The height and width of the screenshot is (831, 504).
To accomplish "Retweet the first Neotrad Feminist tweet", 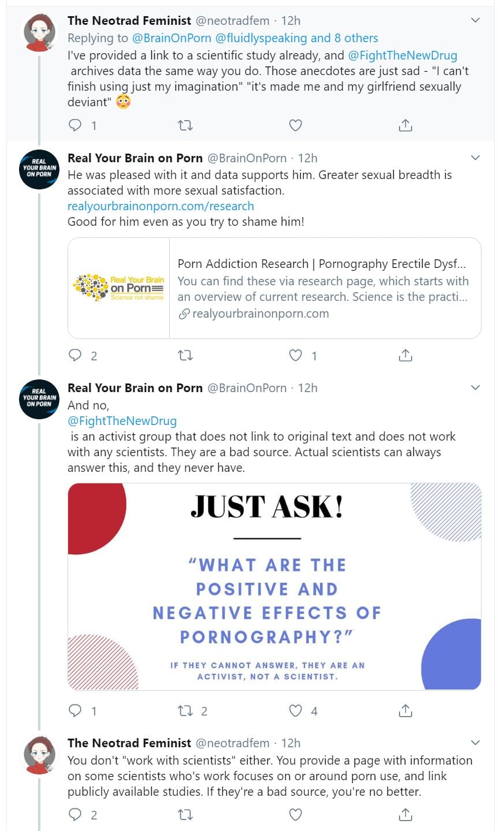I will click(185, 125).
